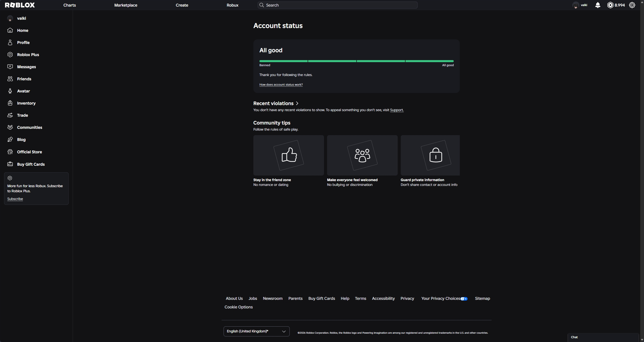This screenshot has height=342, width=644.
Task: Open the 'Stay in the friend zone' tip card
Action: [288, 161]
